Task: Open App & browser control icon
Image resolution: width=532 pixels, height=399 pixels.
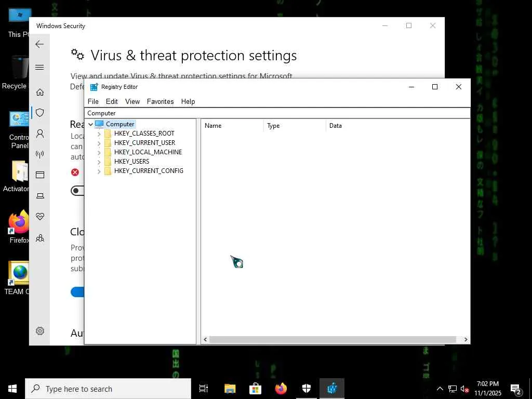Action: click(39, 175)
